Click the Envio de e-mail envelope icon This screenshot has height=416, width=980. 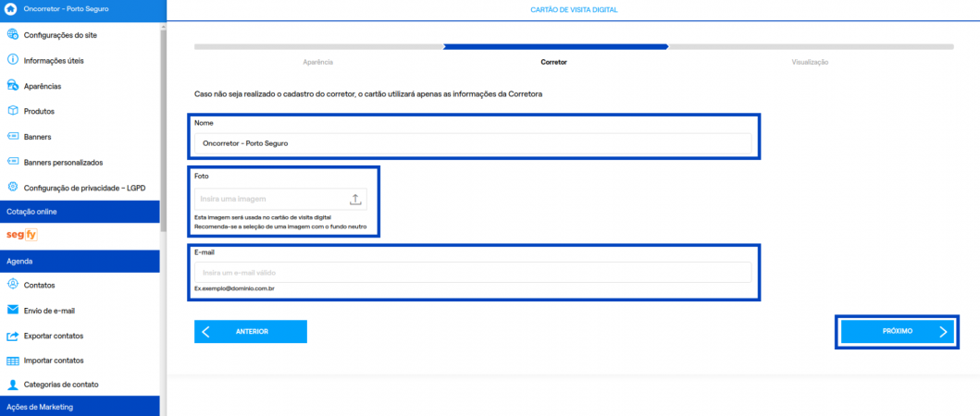[13, 310]
